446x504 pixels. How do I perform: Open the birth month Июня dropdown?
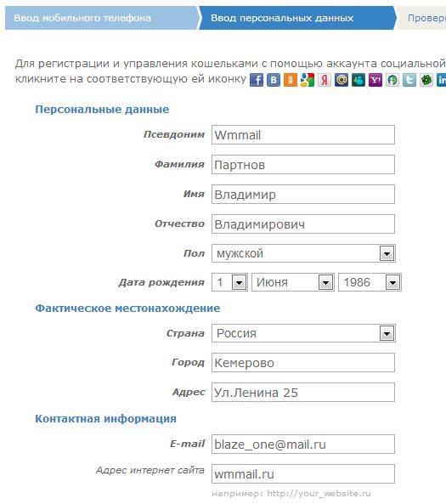293,282
